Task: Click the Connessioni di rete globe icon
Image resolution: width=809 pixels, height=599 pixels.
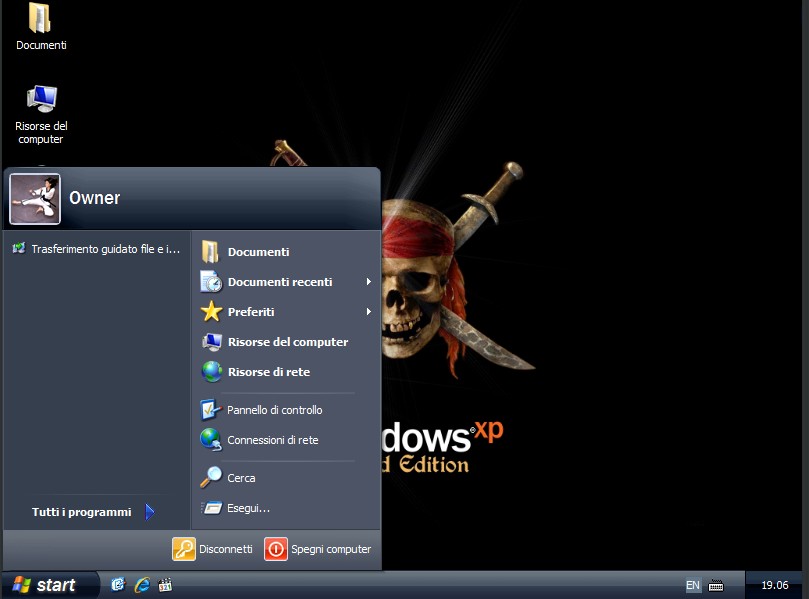Action: [x=211, y=440]
